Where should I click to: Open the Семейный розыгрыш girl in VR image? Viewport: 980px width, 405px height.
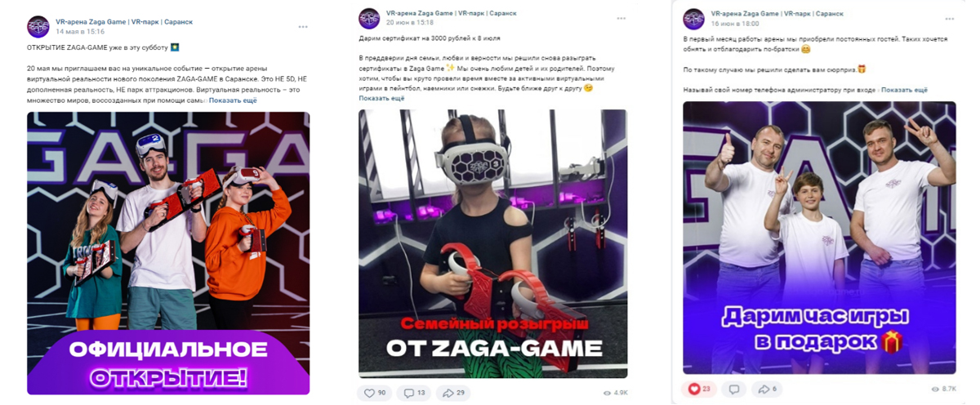point(493,243)
